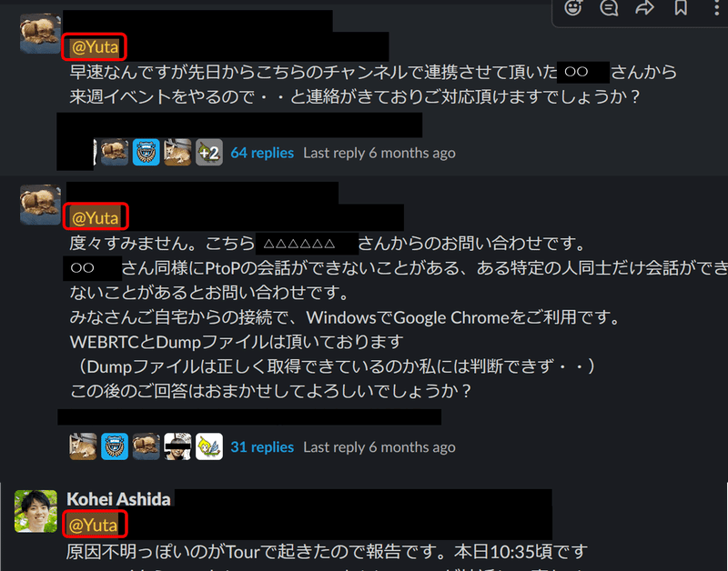Click the @Yuta mention in Kohei Ashida's message
Screen dimensions: 728x571
point(95,525)
